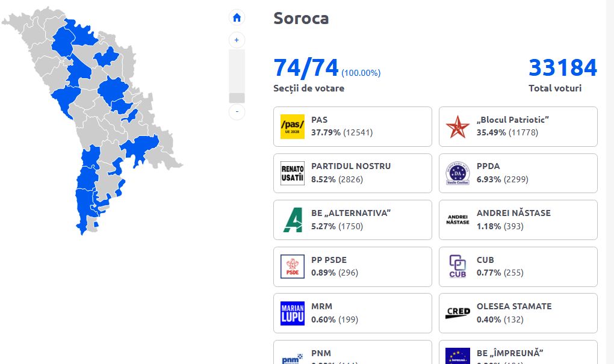Viewport: 614px width, 364px height.
Task: Click the CRED party logo
Action: (457, 313)
